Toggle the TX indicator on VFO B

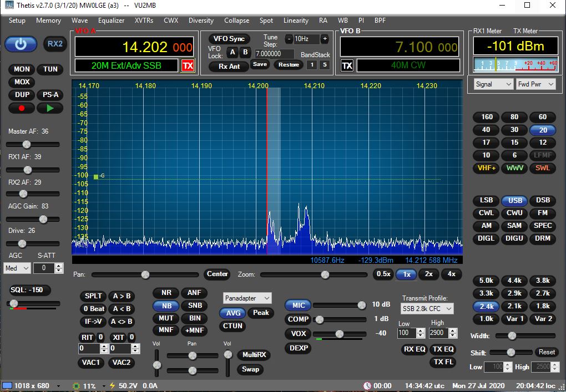(347, 65)
